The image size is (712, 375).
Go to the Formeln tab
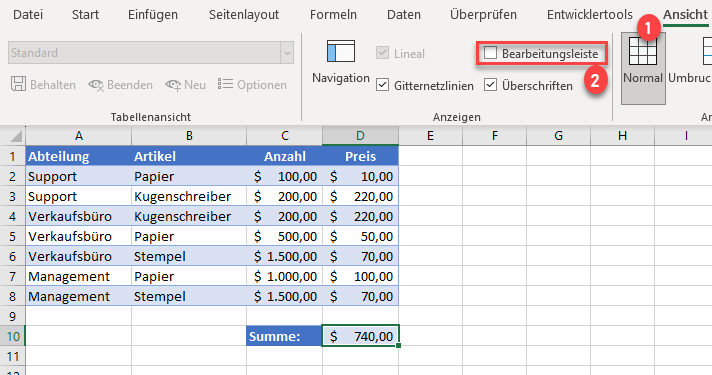pyautogui.click(x=333, y=15)
